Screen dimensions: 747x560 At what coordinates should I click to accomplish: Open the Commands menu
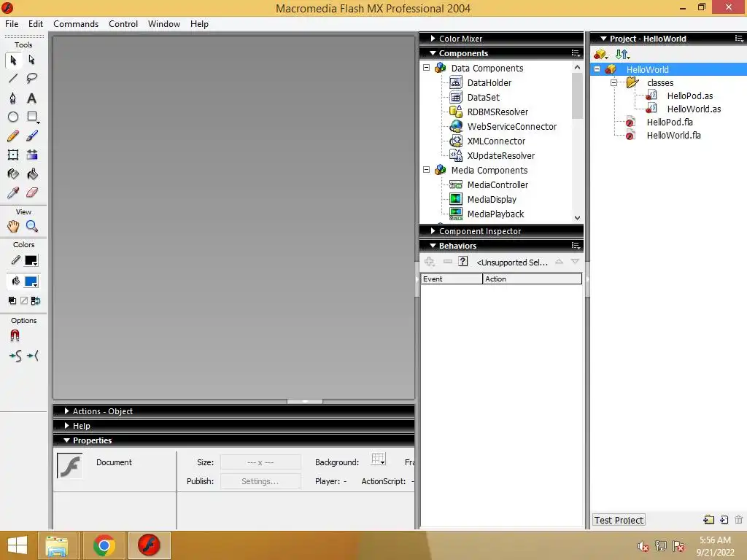click(76, 24)
